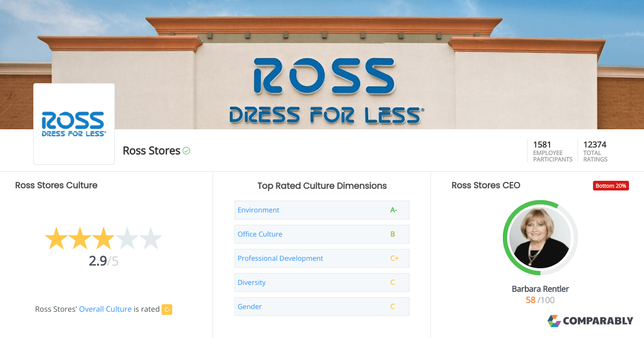Open the Diversity culture dimension
The width and height of the screenshot is (644, 338).
[322, 282]
